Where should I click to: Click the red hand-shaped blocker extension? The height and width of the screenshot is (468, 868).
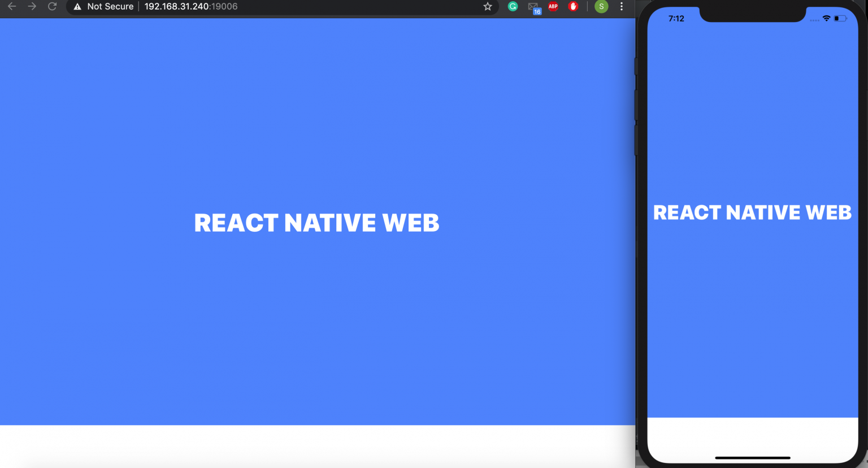point(573,7)
